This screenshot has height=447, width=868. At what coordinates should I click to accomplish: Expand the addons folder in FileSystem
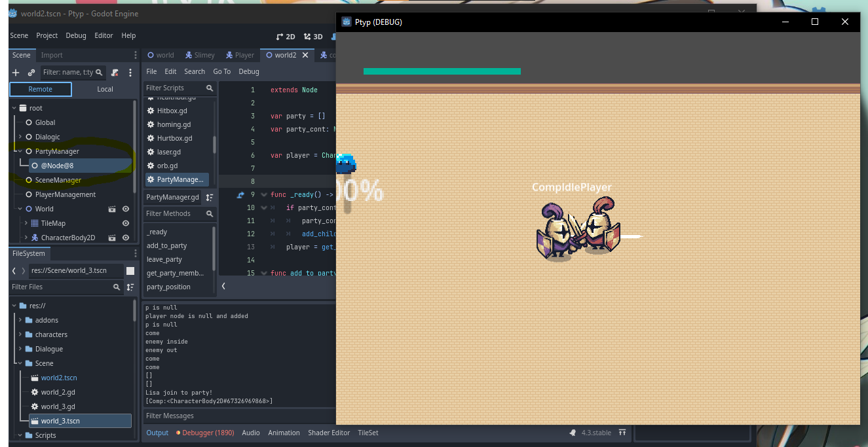[x=20, y=320]
